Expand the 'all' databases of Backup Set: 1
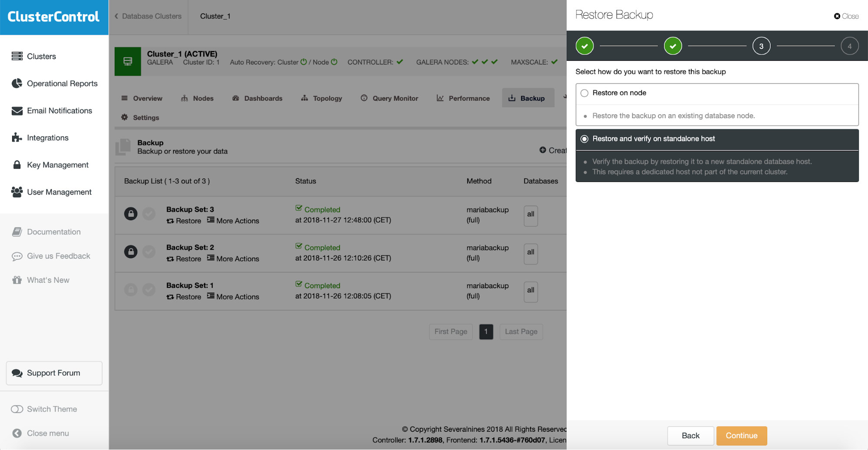Screen dimensions: 868x450 [x=531, y=292]
